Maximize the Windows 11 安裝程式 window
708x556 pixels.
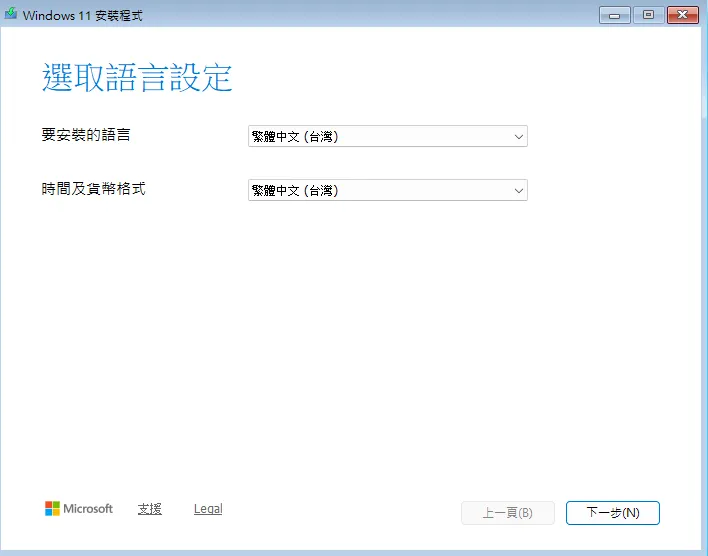coord(648,15)
